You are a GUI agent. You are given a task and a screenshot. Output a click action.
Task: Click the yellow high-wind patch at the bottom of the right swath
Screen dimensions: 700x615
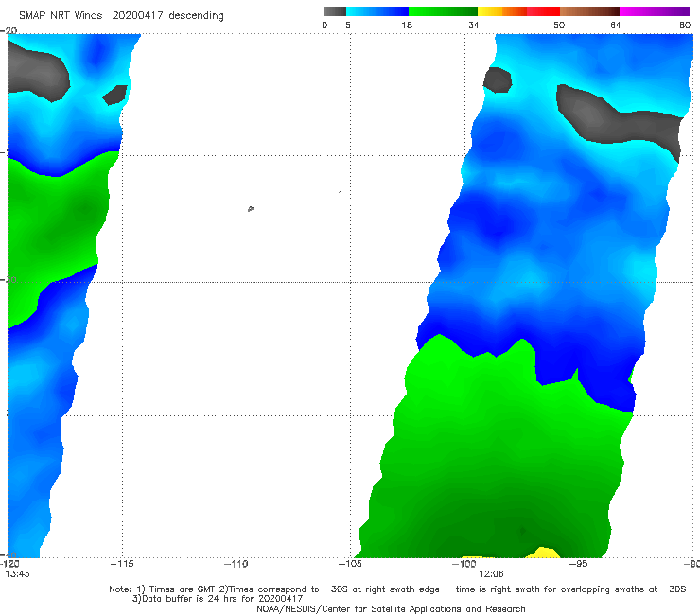coord(542,553)
